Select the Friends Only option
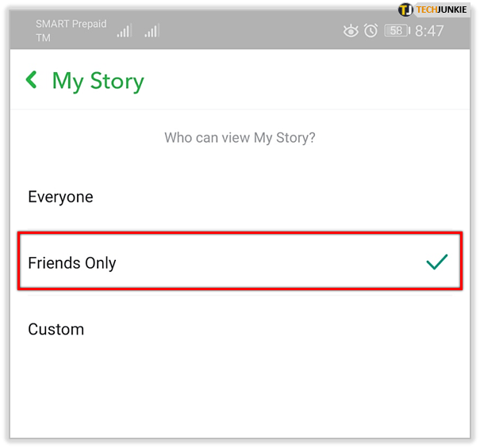 click(240, 261)
